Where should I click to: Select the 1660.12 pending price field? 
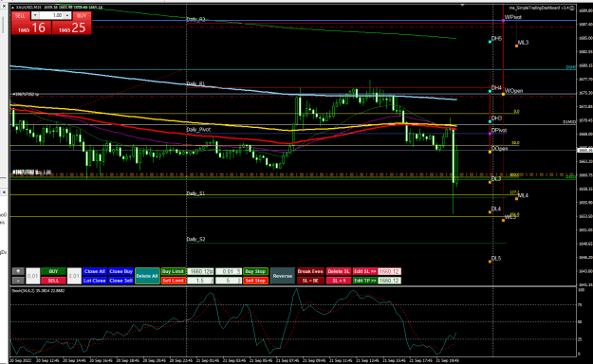[x=200, y=271]
